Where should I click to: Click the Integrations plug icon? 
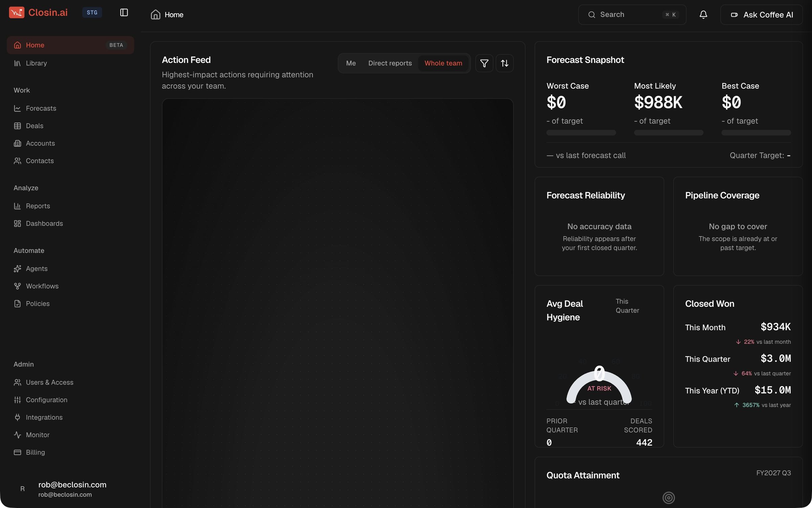point(17,418)
